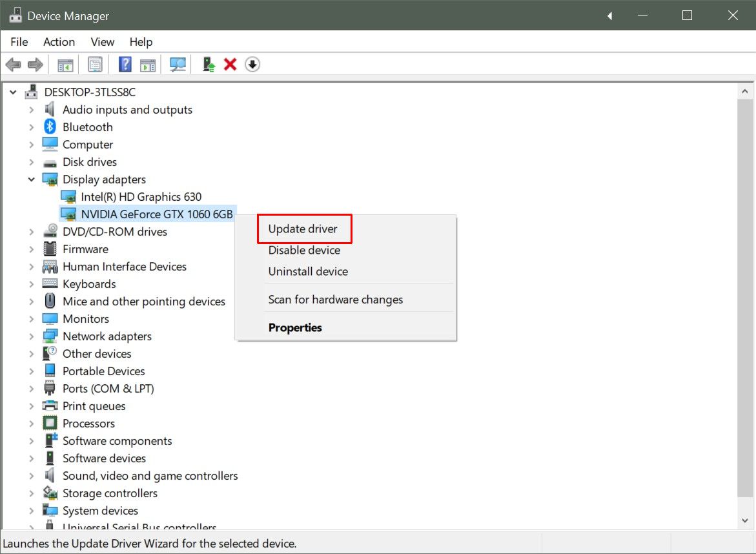The height and width of the screenshot is (554, 756).
Task: Click the Ports (COM & LPT) connector icon
Action: pos(50,388)
